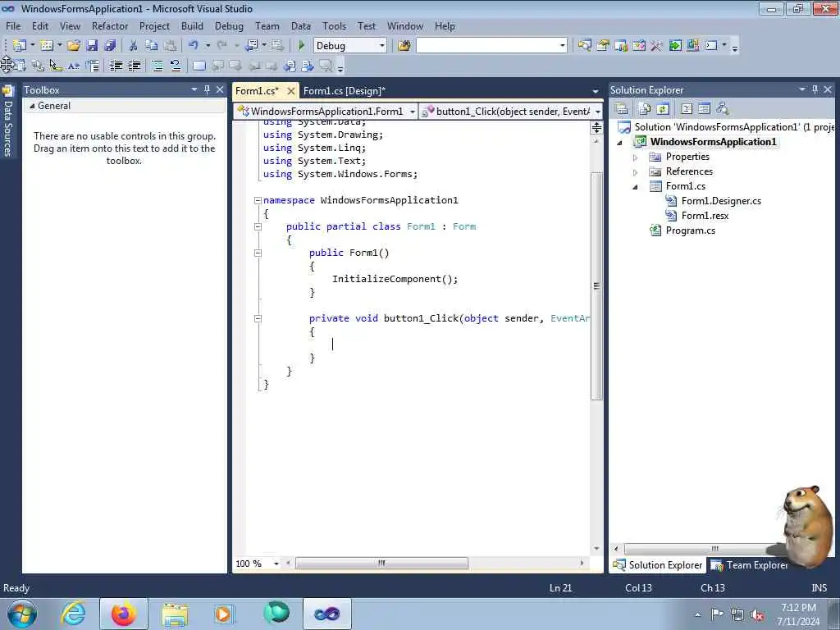Open the Data Sources side tab
840x630 pixels.
tap(7, 121)
